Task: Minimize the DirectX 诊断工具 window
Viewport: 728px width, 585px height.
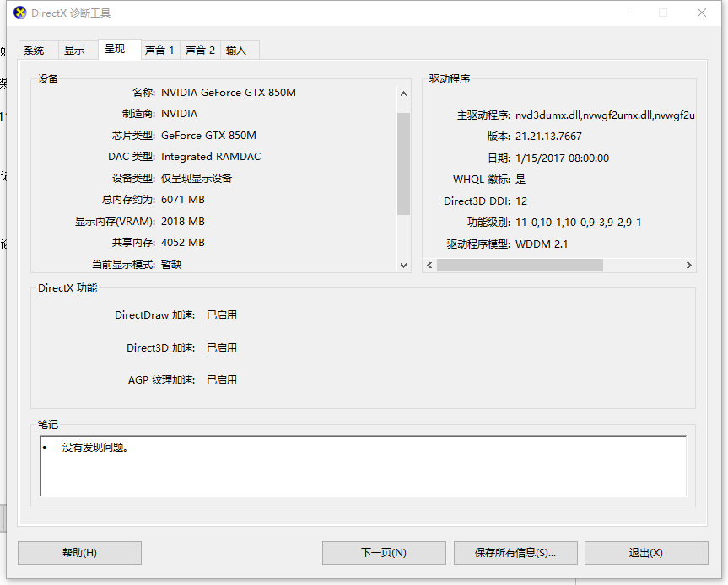Action: click(x=625, y=13)
